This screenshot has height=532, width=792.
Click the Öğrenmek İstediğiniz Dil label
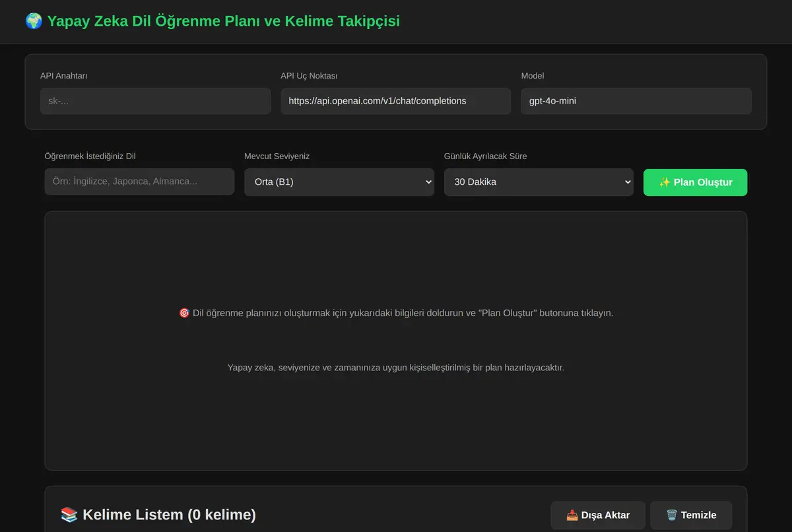click(x=90, y=156)
